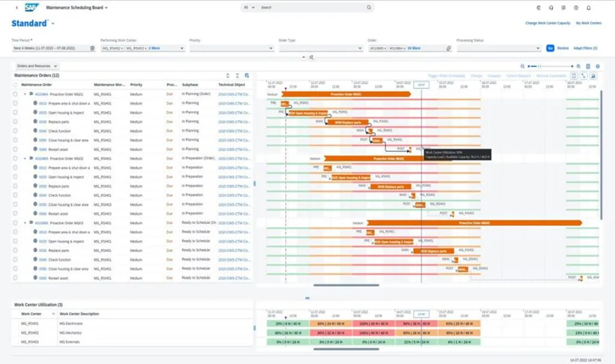Expand all rows in Maintenance Orders table
The width and height of the screenshot is (615, 364).
tap(228, 75)
